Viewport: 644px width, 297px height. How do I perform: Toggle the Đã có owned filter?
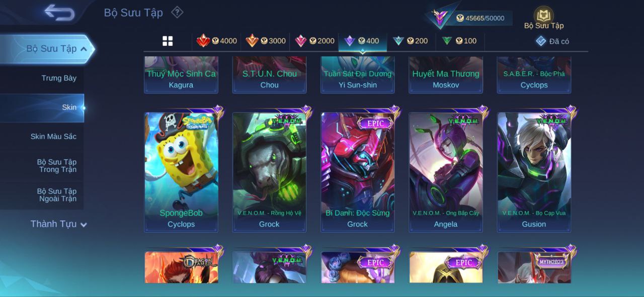point(552,41)
